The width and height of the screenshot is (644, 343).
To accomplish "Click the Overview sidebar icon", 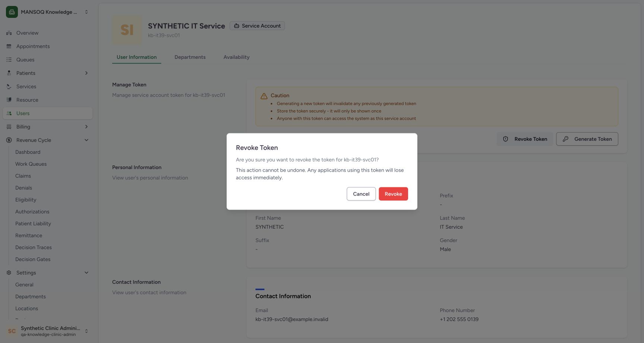I will pyautogui.click(x=9, y=33).
